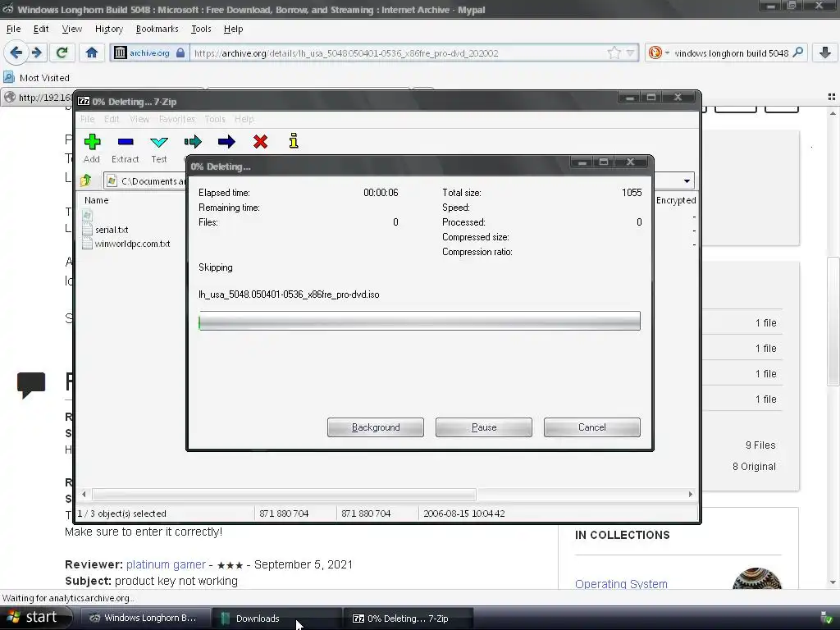The image size is (840, 630).
Task: Click the system tray shield icon
Action: (826, 618)
